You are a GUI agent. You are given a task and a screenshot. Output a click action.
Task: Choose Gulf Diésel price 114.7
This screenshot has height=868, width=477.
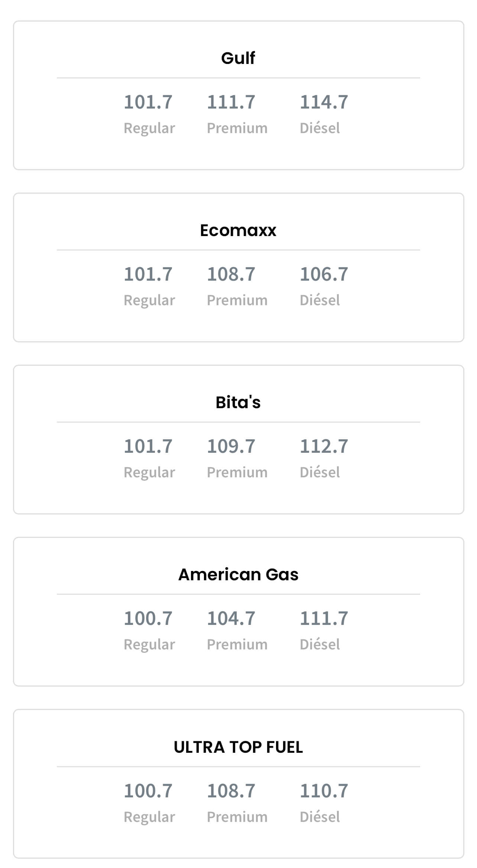(x=324, y=102)
